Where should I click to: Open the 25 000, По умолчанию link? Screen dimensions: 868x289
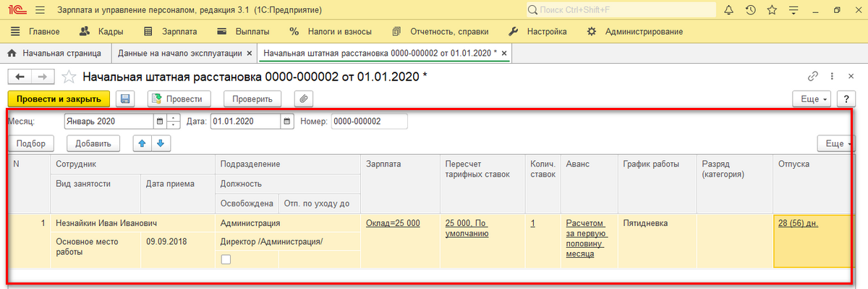coord(468,228)
